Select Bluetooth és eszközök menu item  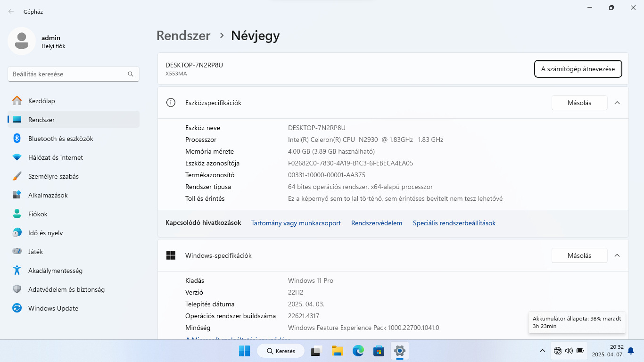[74, 139]
